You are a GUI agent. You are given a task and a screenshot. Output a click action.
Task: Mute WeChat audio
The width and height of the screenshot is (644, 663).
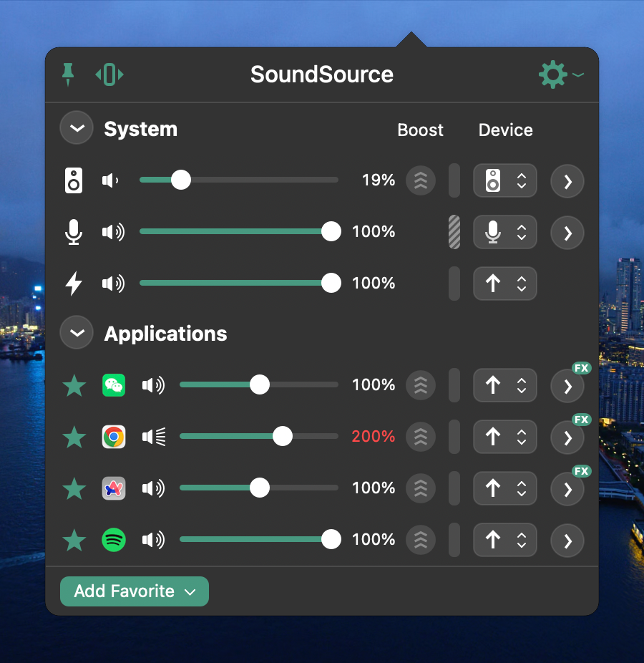point(153,385)
